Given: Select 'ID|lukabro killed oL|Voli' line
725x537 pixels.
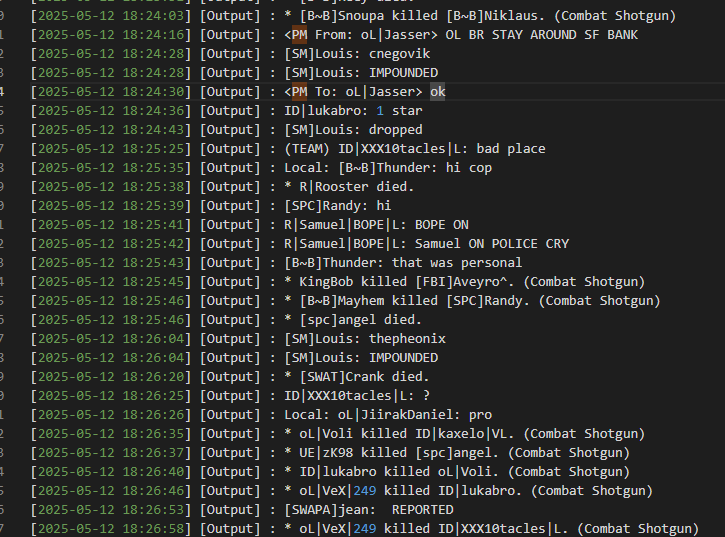Looking at the screenshot, I should pyautogui.click(x=330, y=471).
